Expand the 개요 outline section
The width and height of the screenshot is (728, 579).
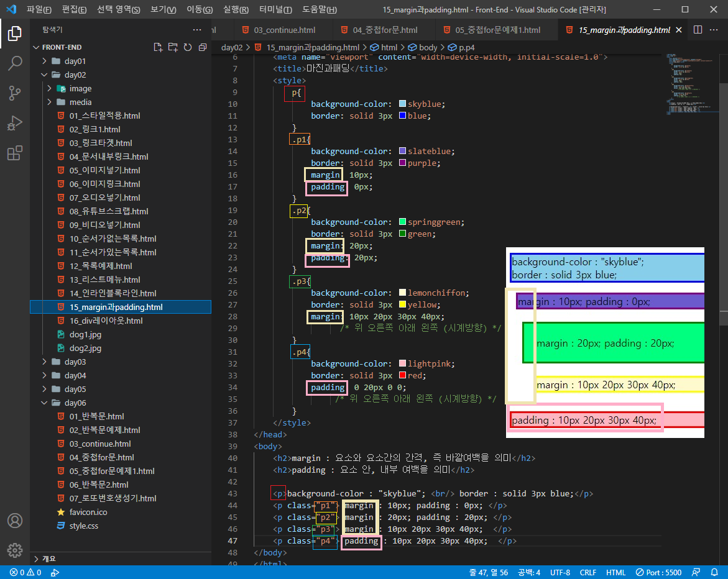click(x=121, y=558)
